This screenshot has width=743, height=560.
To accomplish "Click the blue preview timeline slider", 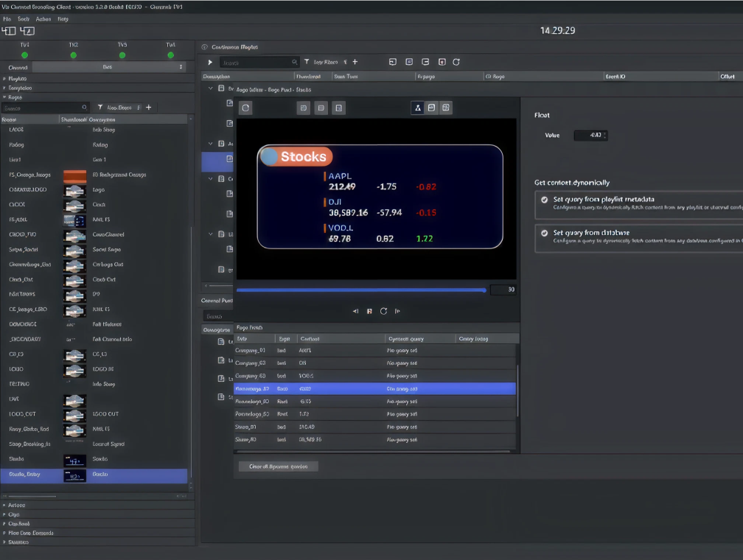I will coord(361,290).
